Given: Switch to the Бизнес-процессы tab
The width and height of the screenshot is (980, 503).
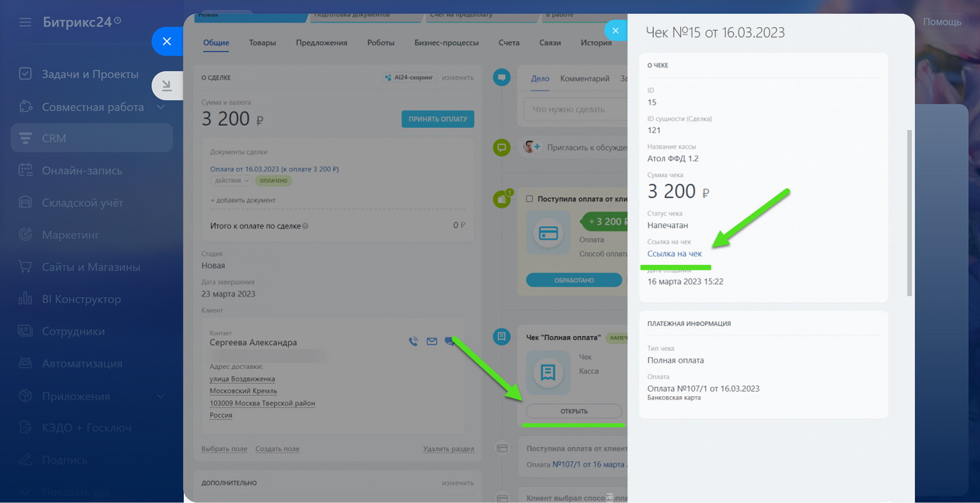Looking at the screenshot, I should pos(447,43).
